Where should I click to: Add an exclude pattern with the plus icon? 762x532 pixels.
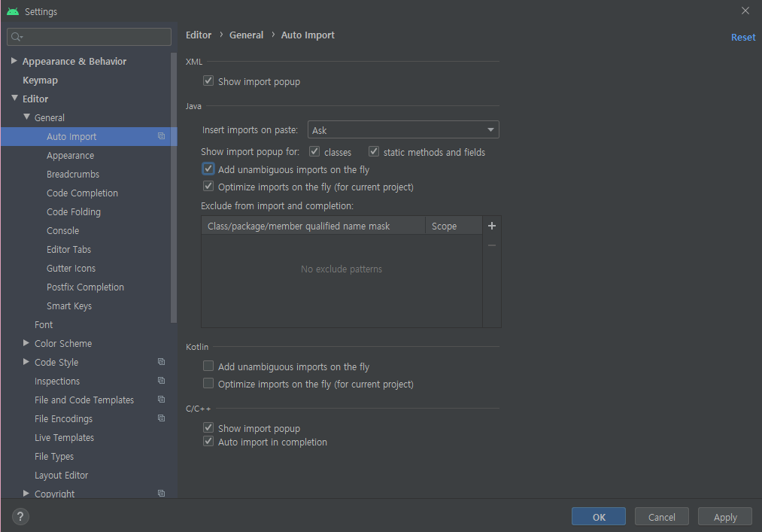(492, 226)
